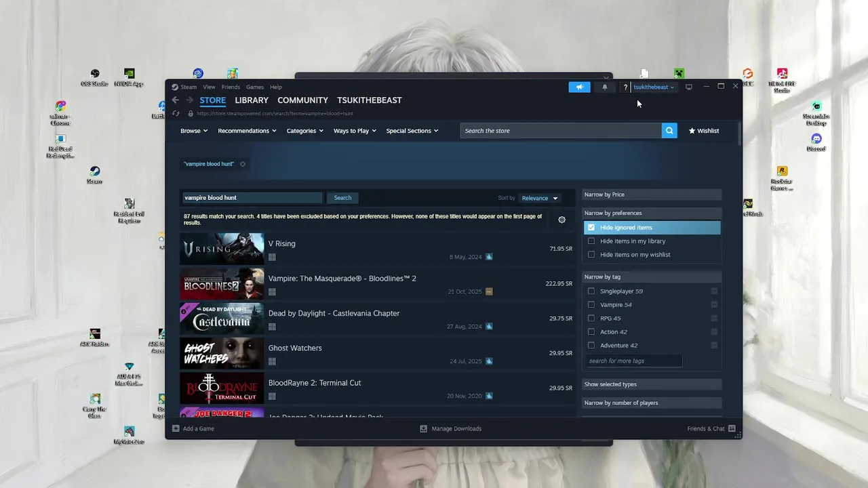Open the Games menu
The width and height of the screenshot is (868, 488).
(x=255, y=87)
